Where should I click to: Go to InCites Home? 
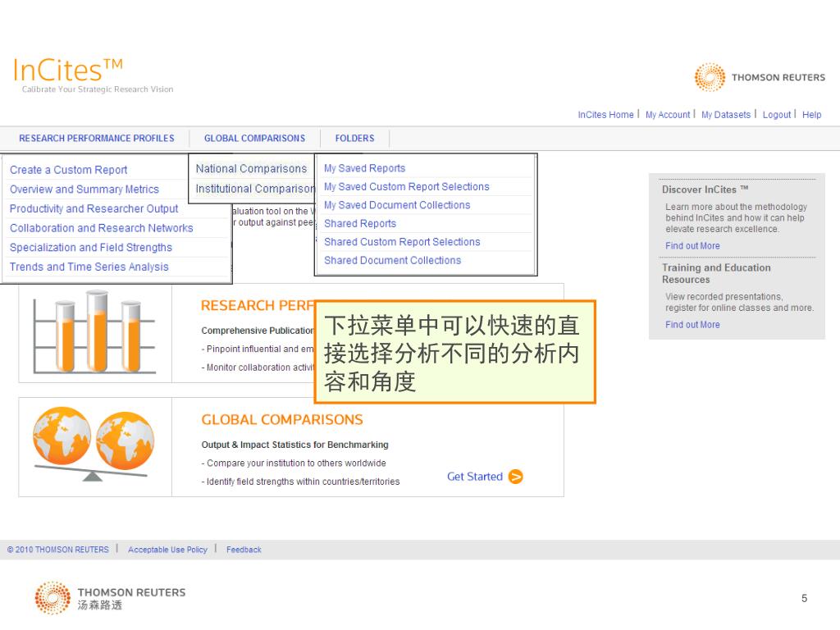[605, 115]
